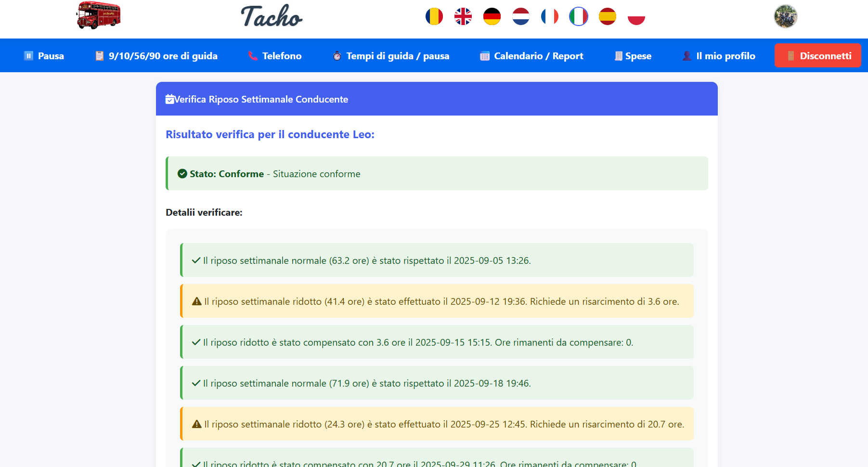Click the red double-decker bus logo
This screenshot has height=467, width=868.
98,15
